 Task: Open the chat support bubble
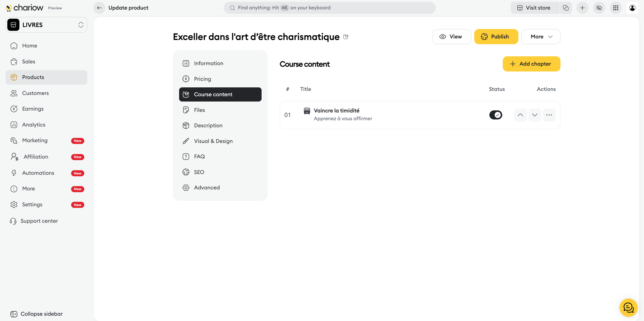point(628,307)
